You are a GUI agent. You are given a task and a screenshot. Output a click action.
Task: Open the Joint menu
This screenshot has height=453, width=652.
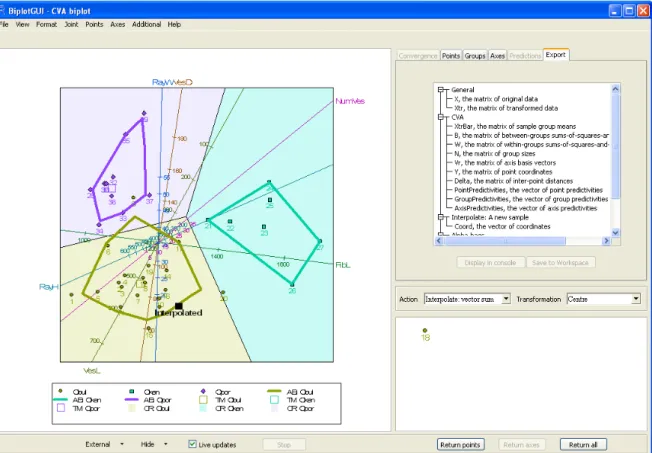click(x=71, y=25)
